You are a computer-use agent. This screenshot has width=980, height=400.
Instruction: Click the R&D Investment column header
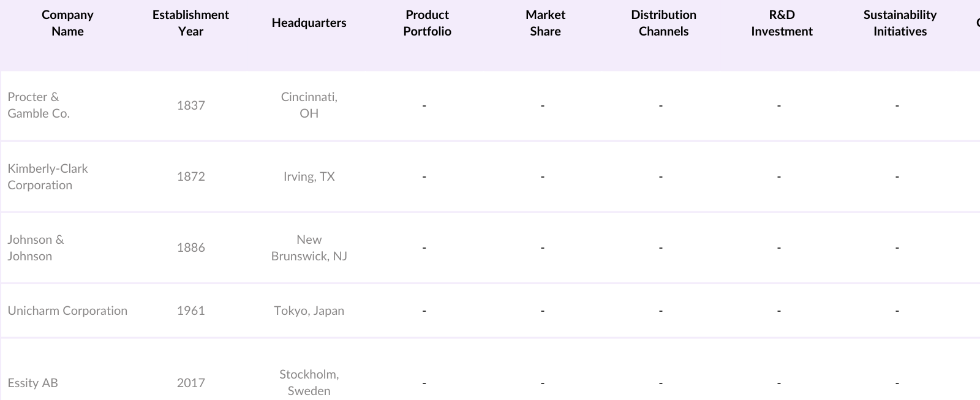pyautogui.click(x=782, y=23)
